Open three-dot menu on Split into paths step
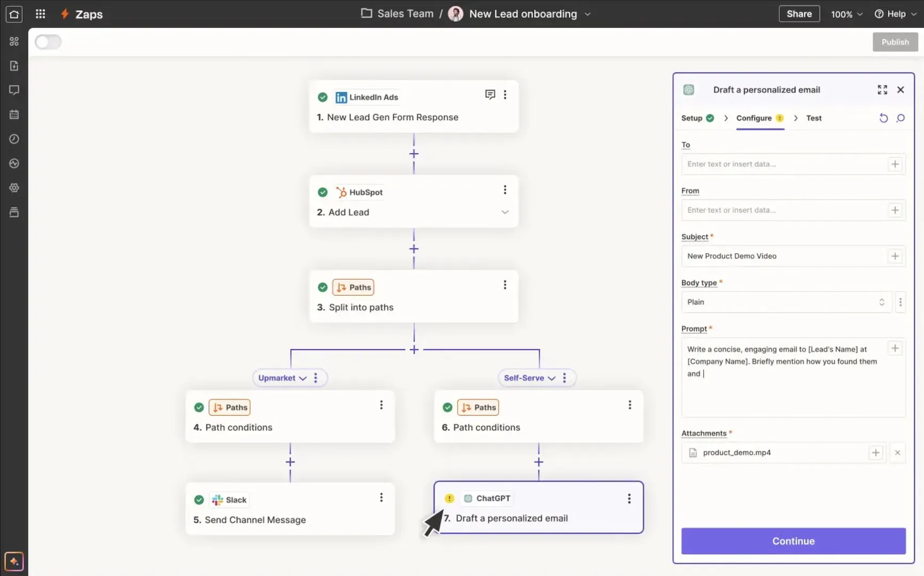 [505, 285]
